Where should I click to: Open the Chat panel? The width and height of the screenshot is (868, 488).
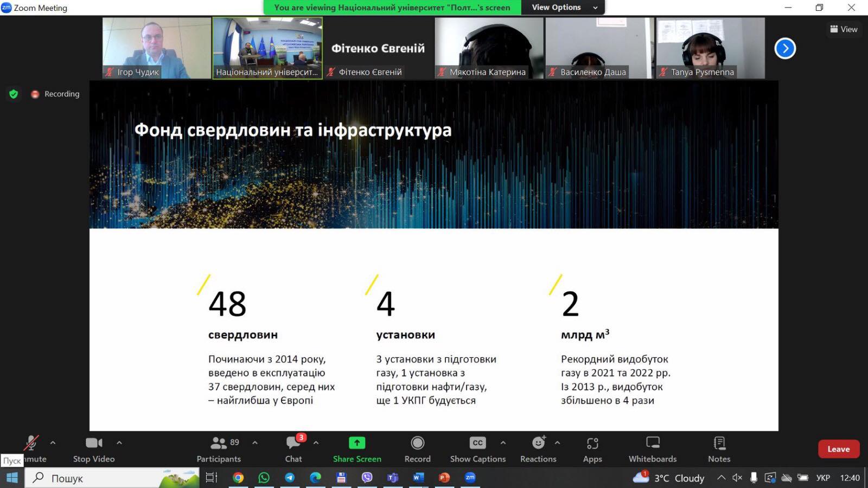(x=293, y=449)
